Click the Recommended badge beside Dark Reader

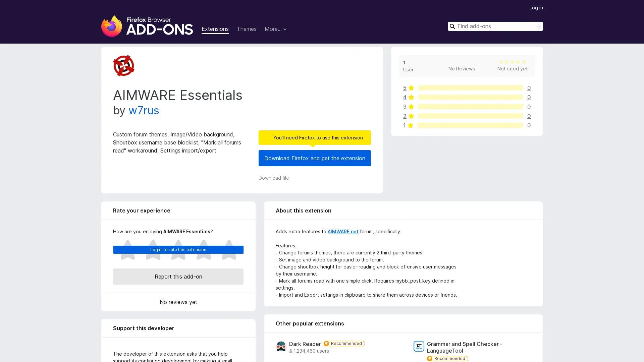(x=344, y=343)
